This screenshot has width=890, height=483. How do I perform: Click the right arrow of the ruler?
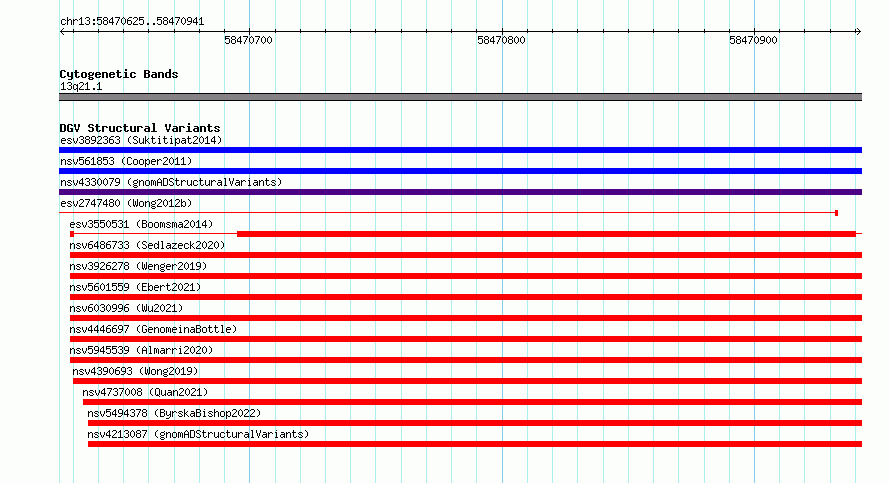pos(858,32)
